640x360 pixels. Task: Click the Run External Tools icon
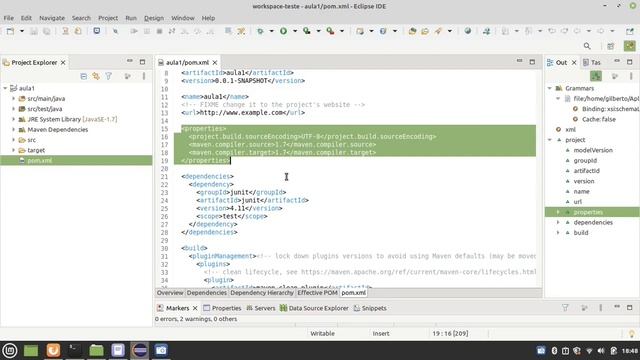pos(330,31)
